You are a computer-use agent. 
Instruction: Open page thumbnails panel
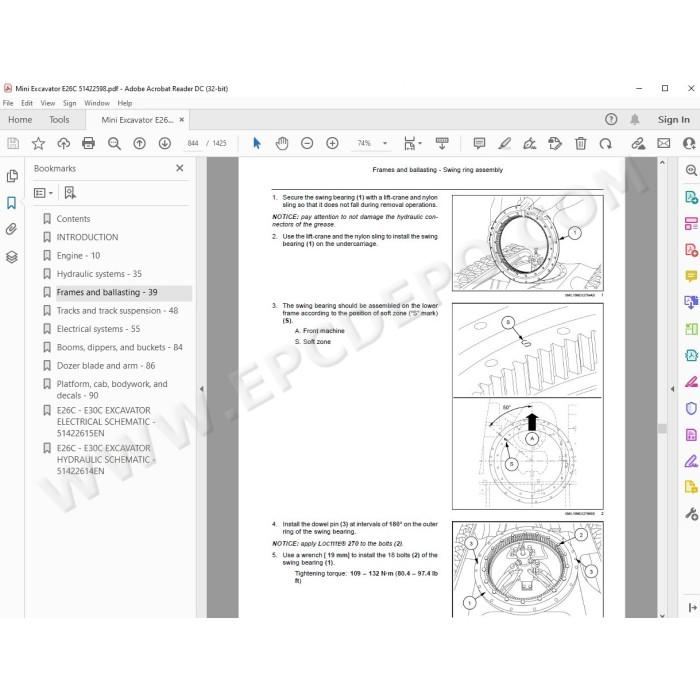pyautogui.click(x=12, y=175)
